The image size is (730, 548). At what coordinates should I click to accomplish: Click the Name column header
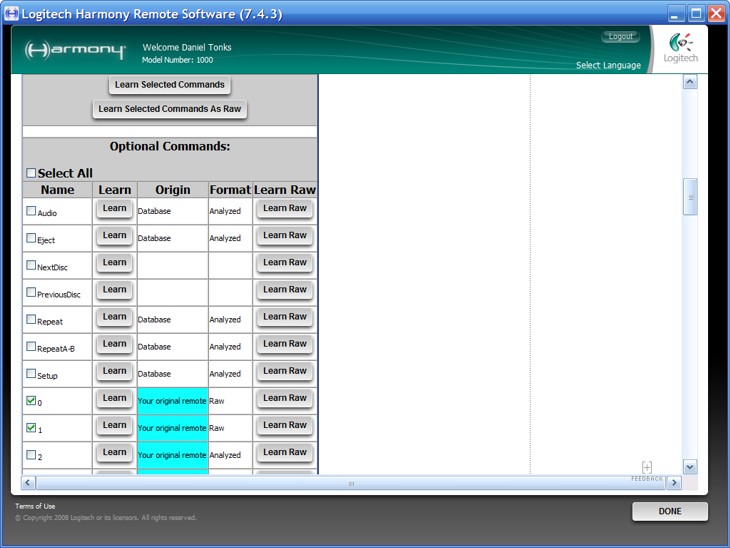tap(57, 190)
